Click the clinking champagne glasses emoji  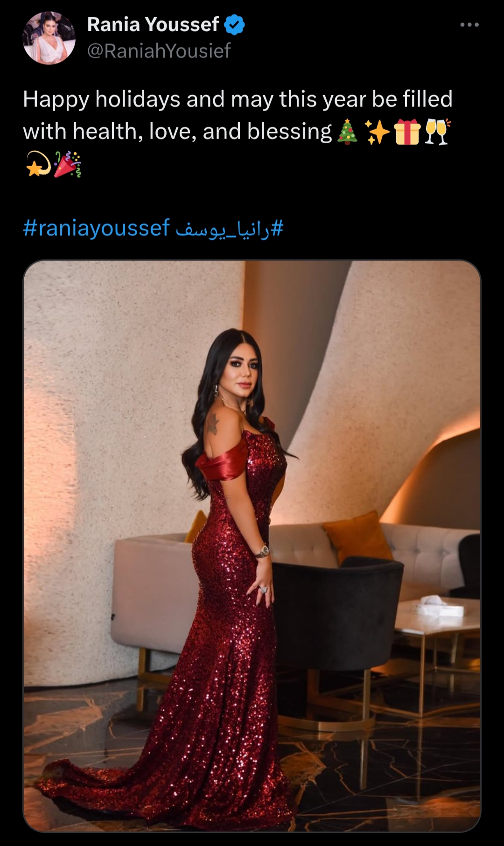437,132
